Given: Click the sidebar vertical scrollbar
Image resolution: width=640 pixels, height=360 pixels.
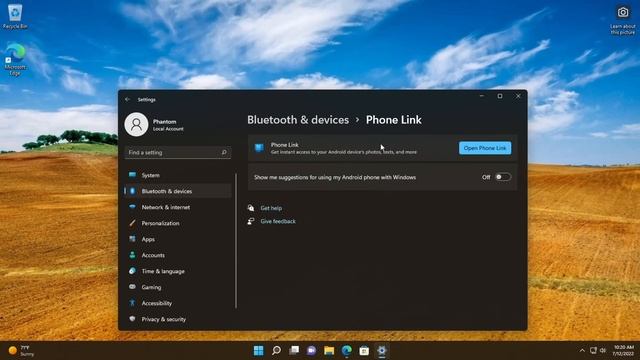Looking at the screenshot, I should [236, 241].
